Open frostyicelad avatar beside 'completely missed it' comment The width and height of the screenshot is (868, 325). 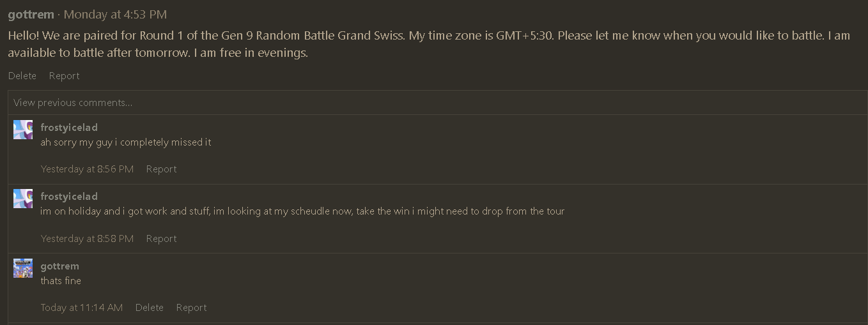[23, 130]
